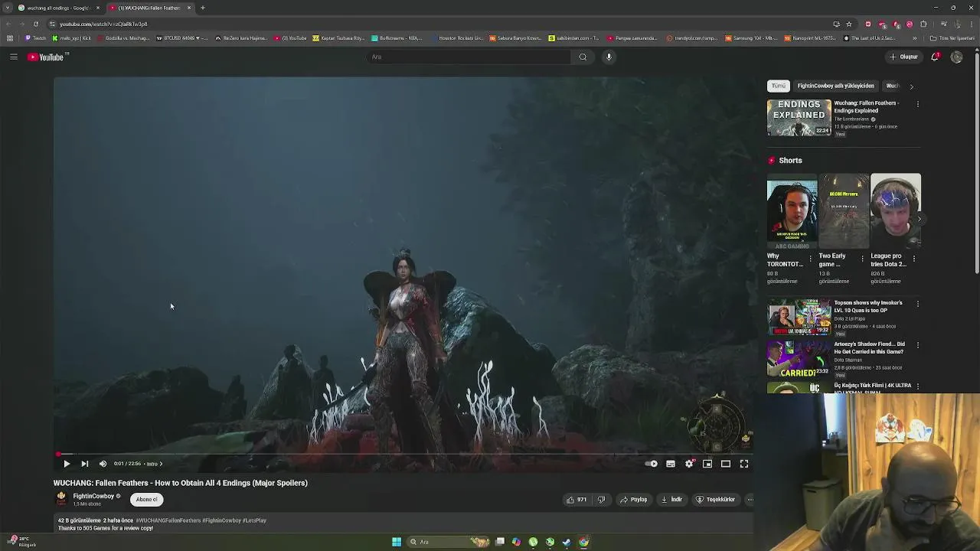This screenshot has width=980, height=551.
Task: Open 'Topson shows why Invoker's' video title
Action: tap(868, 307)
